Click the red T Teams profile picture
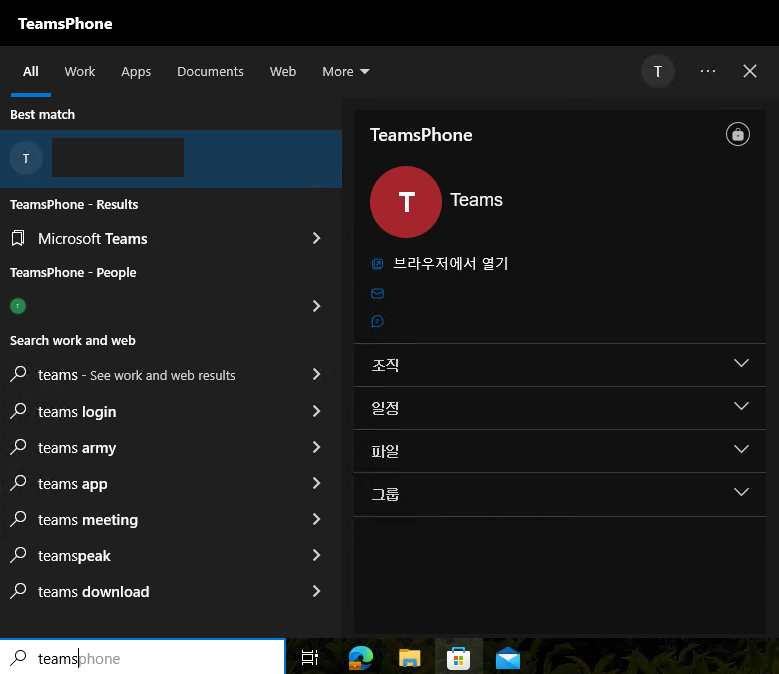This screenshot has height=674, width=779. [x=406, y=202]
